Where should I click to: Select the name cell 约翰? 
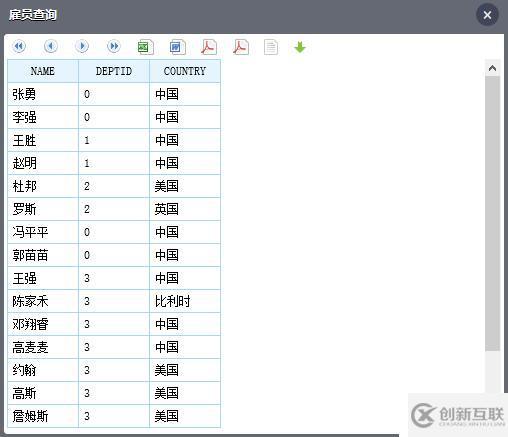coord(43,370)
